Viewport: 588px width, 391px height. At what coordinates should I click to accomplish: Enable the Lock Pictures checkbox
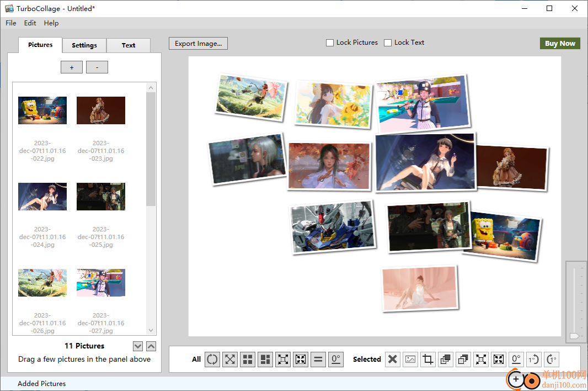click(x=330, y=43)
